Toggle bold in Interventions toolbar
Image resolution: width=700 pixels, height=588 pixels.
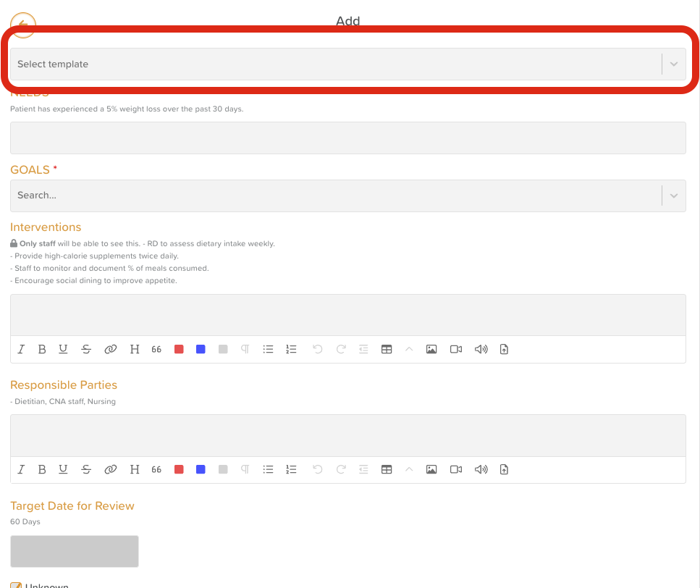[42, 349]
